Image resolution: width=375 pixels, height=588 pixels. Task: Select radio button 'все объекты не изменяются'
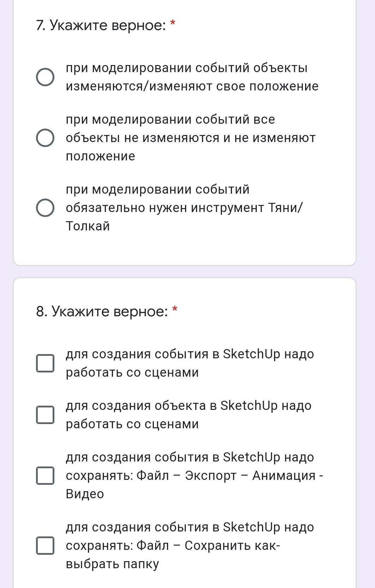pos(45,138)
